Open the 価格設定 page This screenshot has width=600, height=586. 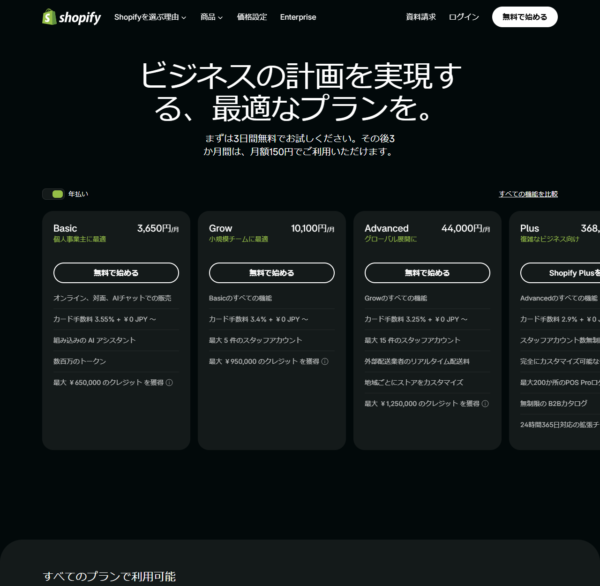[252, 17]
